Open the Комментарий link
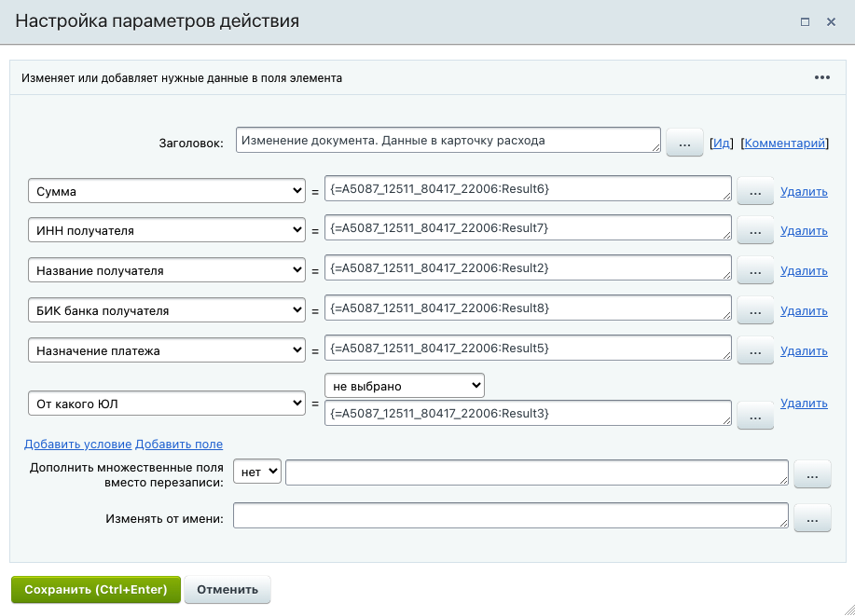The image size is (855, 616). pos(784,144)
